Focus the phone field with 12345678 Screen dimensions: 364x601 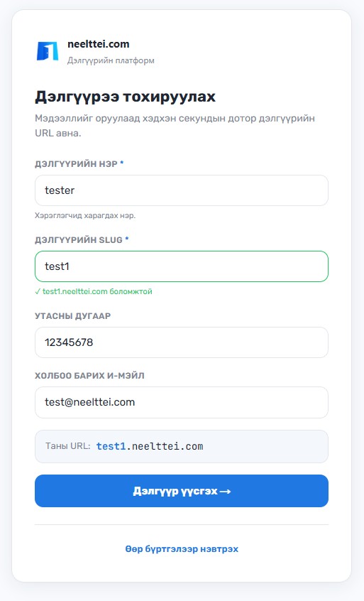coord(182,342)
